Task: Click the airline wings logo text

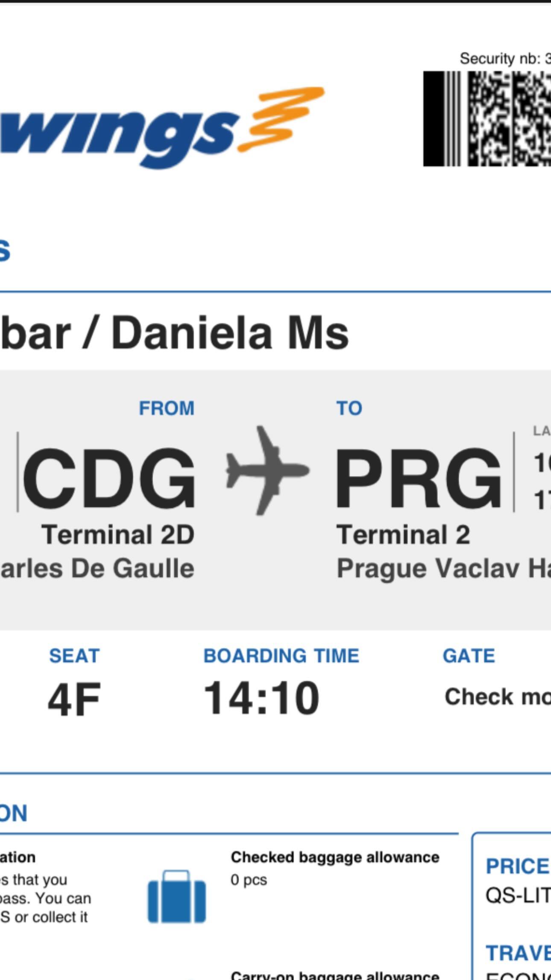Action: (115, 132)
